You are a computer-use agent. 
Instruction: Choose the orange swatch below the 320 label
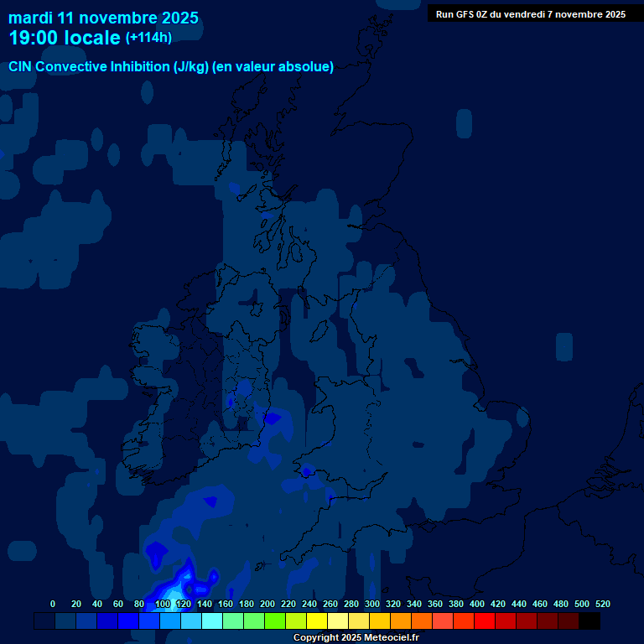(401, 621)
